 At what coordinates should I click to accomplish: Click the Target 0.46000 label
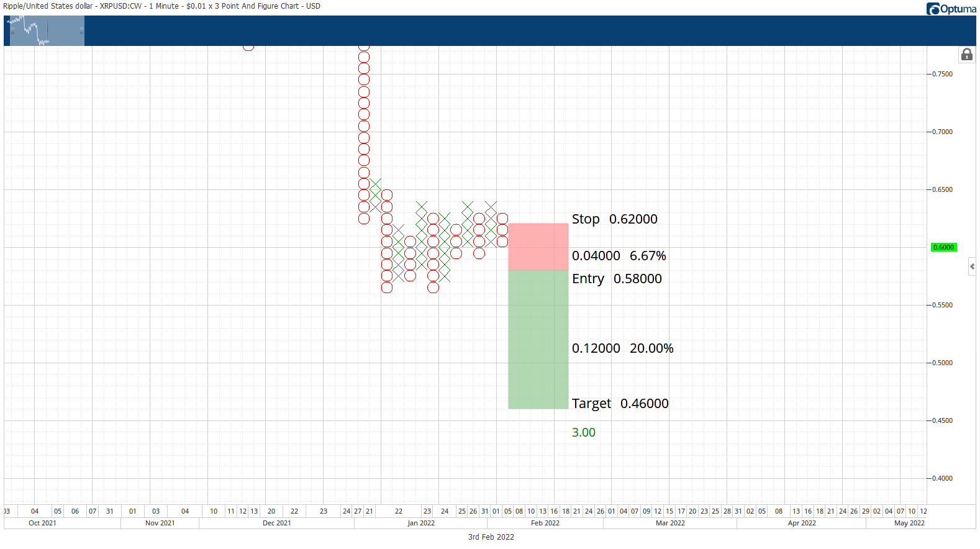tap(620, 404)
